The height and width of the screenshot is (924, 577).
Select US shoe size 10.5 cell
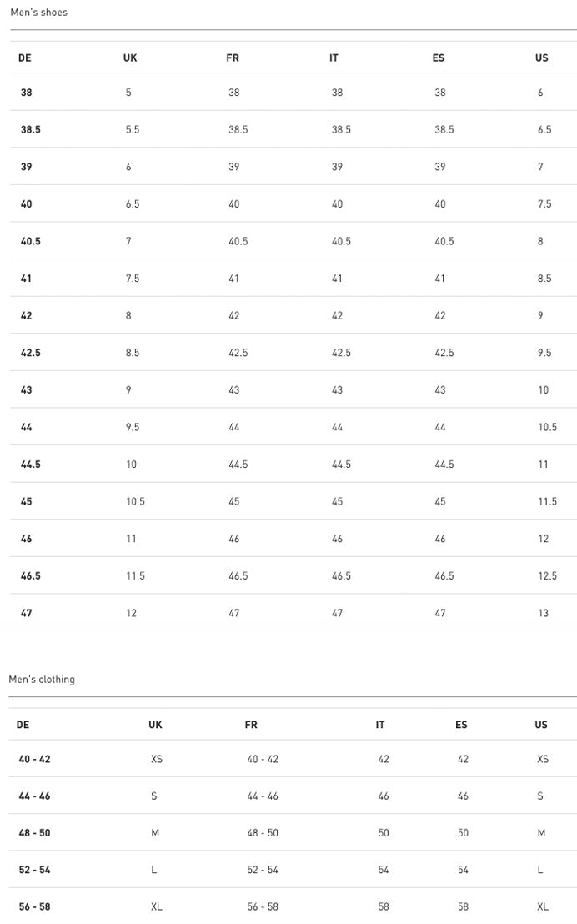pyautogui.click(x=548, y=427)
